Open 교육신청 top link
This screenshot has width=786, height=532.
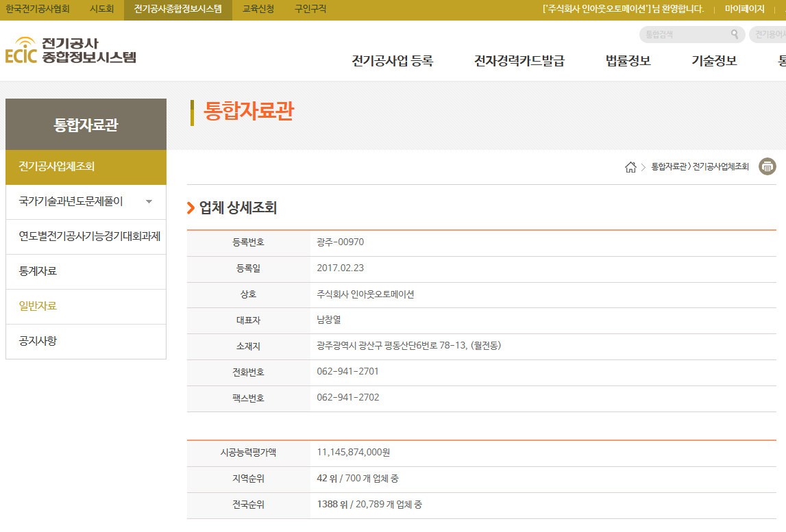point(258,9)
